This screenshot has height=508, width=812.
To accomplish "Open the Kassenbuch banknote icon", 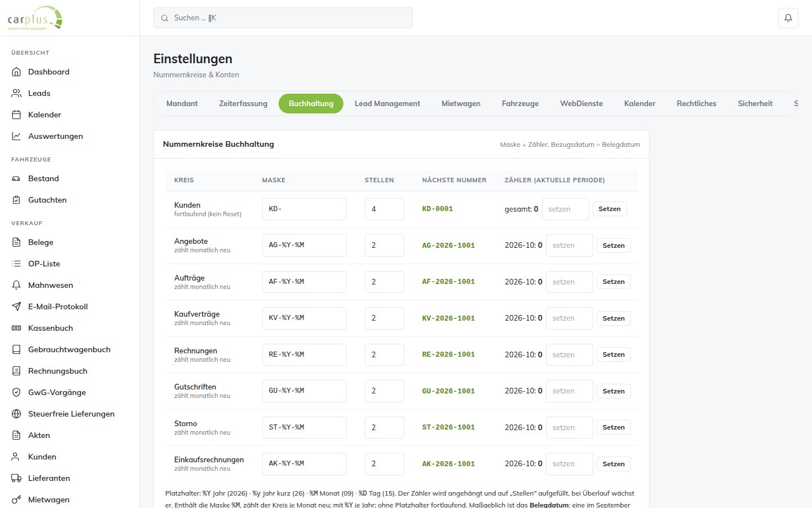I will coord(16,328).
